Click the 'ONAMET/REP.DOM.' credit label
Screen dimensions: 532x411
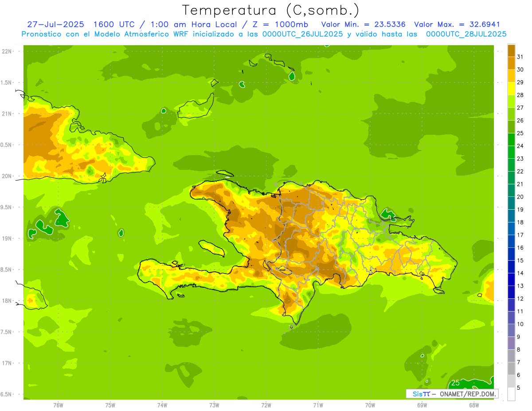pyautogui.click(x=468, y=394)
